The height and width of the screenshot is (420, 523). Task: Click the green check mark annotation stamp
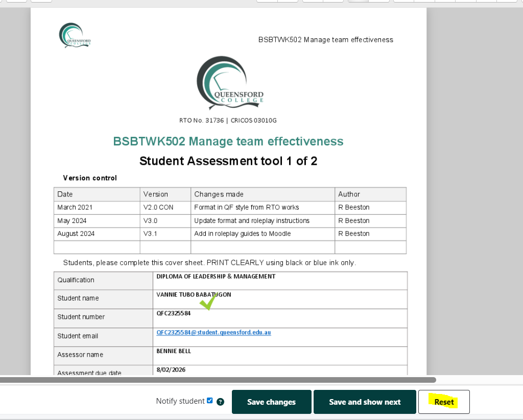pos(208,302)
